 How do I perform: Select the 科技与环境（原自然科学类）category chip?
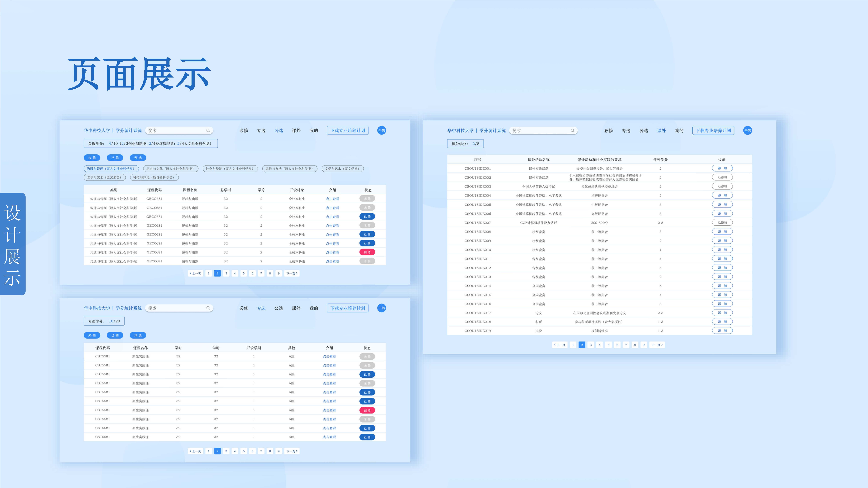tap(154, 177)
